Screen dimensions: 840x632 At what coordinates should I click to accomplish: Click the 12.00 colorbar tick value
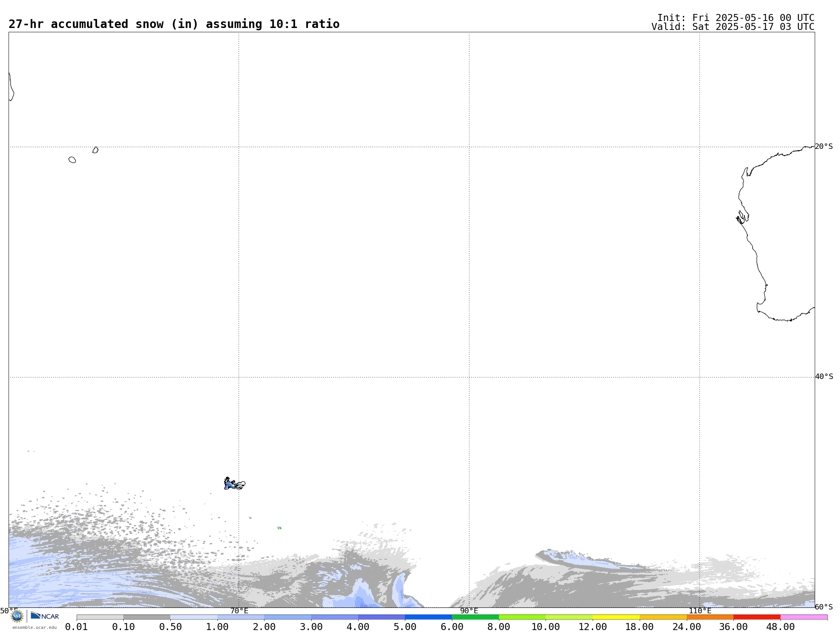593,627
